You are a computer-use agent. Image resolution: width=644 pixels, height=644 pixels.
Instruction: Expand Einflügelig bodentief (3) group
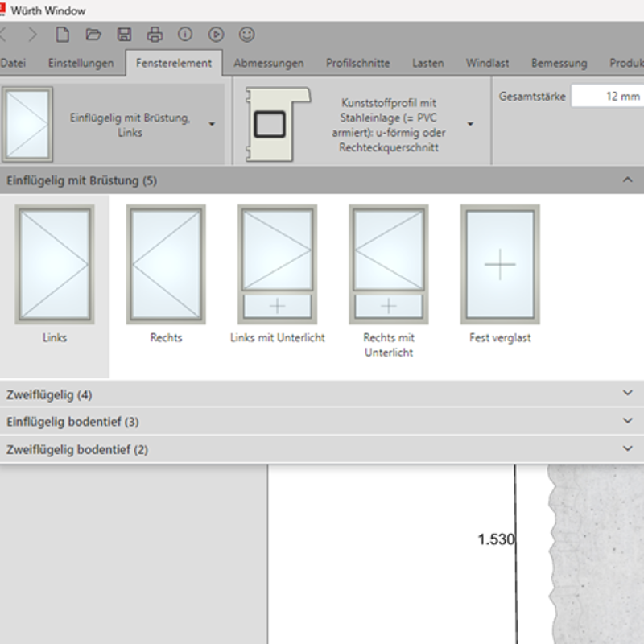coord(322,422)
